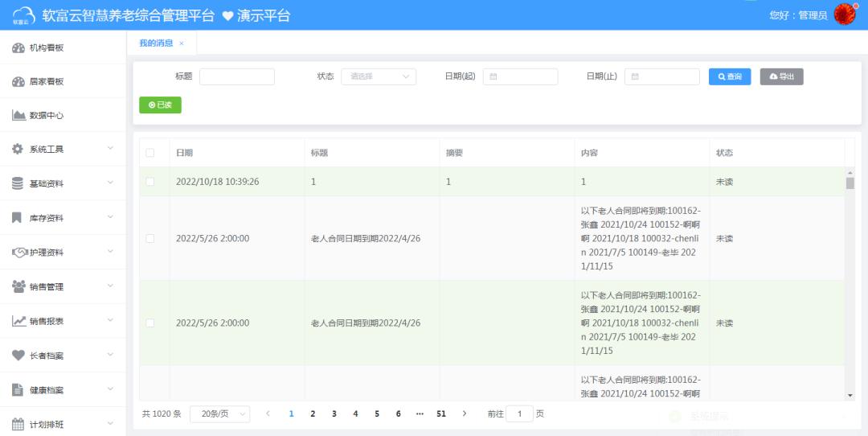Click the 居家看板 dashboard icon

18,81
